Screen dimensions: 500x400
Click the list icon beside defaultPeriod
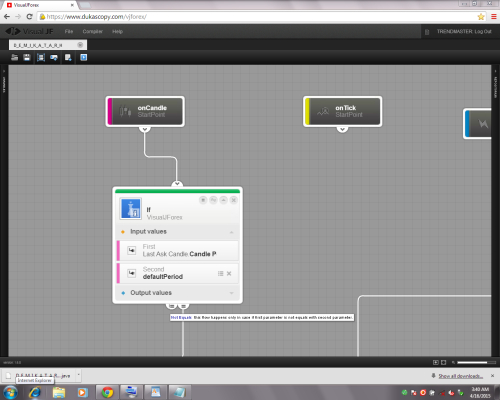[x=220, y=273]
